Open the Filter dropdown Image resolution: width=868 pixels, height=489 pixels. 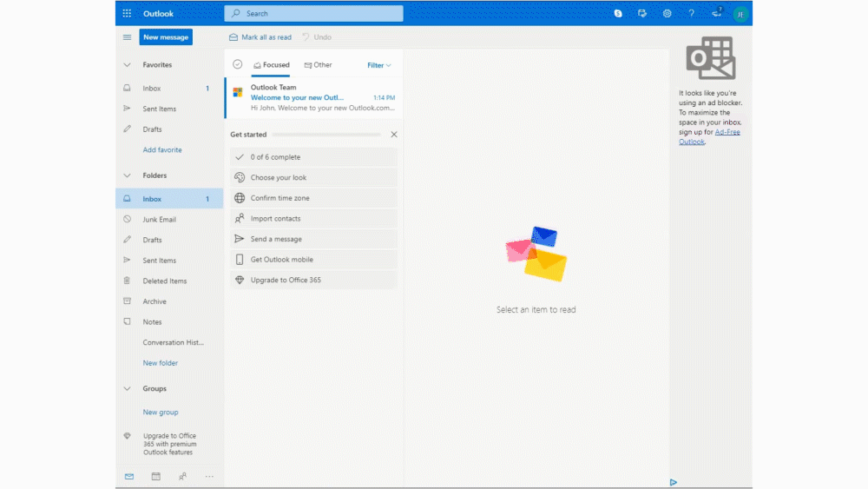click(x=379, y=65)
